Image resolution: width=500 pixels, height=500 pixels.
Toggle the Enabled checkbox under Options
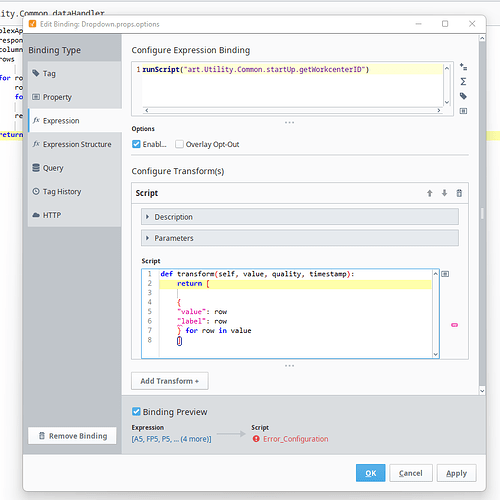tap(136, 144)
